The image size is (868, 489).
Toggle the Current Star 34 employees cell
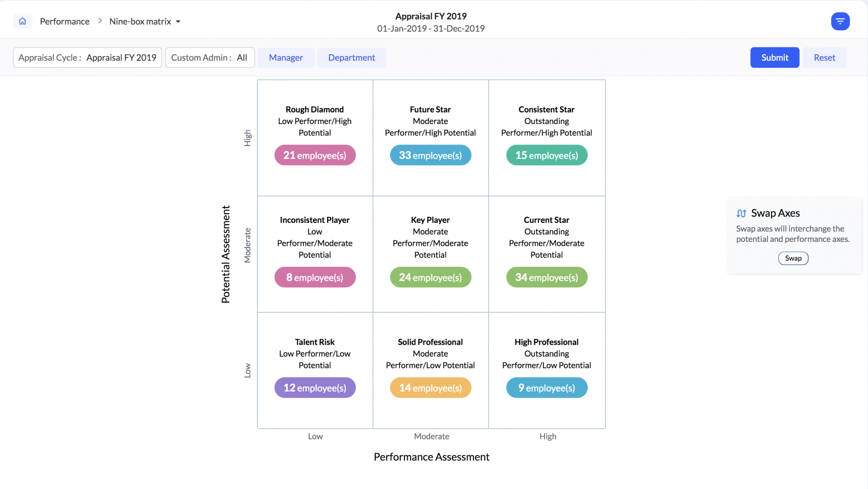click(x=546, y=277)
